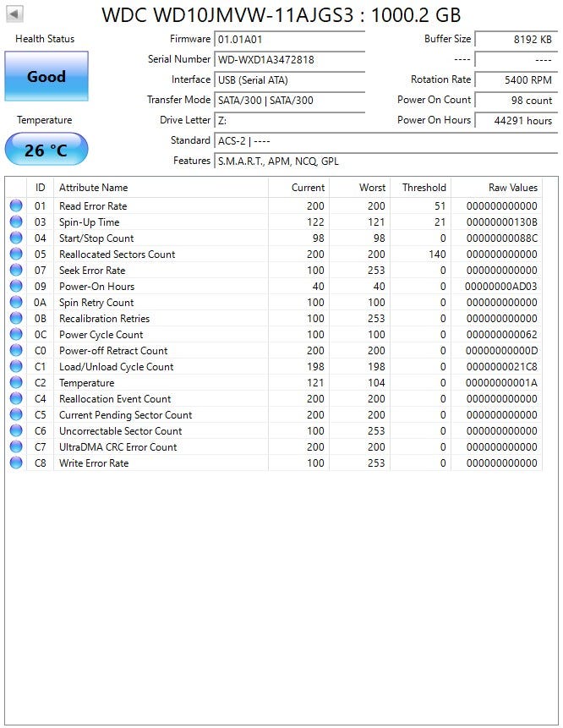Select the Serial Number field
Image resolution: width=563 pixels, height=728 pixels.
click(289, 60)
